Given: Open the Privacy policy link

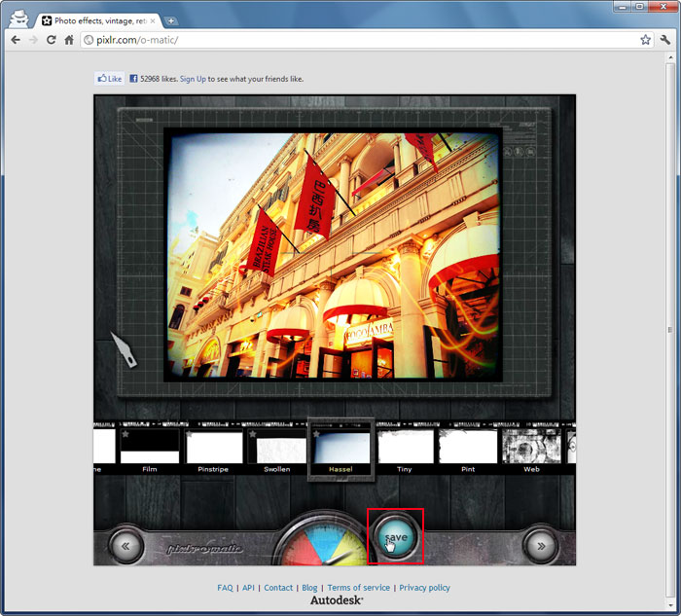Looking at the screenshot, I should 425,588.
